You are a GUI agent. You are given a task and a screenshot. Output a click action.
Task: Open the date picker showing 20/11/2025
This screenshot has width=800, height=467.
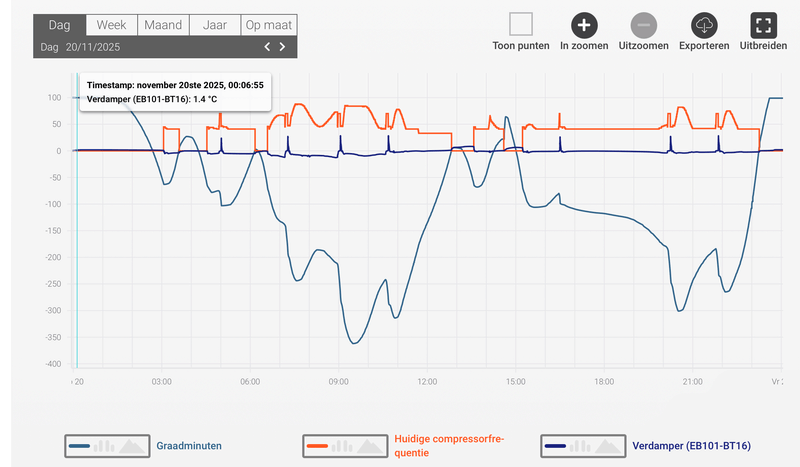(93, 47)
